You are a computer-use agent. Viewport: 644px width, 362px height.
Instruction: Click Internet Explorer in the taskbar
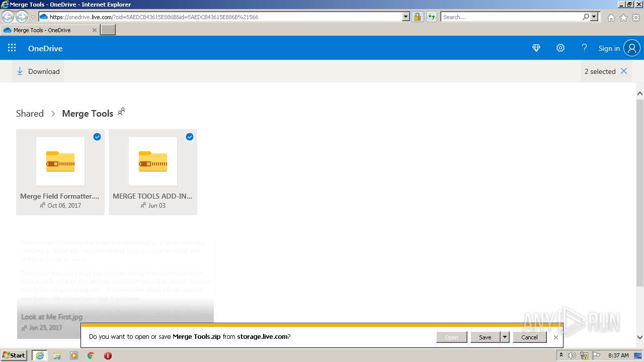point(39,355)
